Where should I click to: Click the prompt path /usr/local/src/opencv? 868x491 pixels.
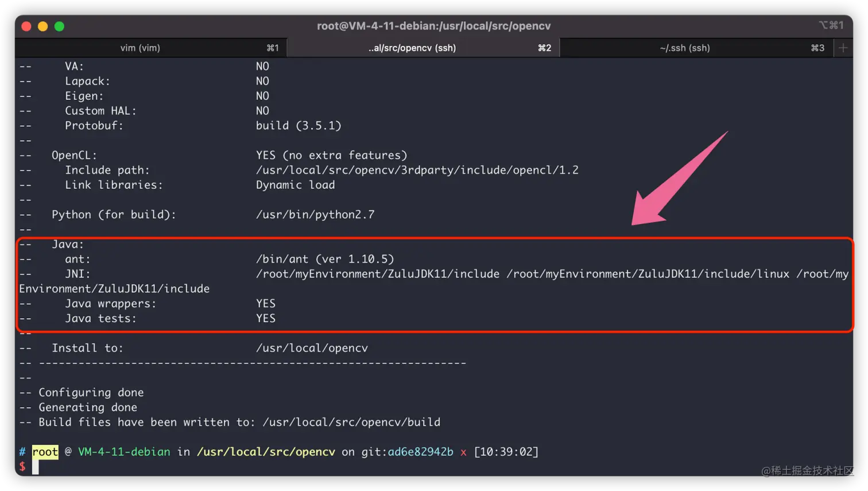pyautogui.click(x=266, y=452)
